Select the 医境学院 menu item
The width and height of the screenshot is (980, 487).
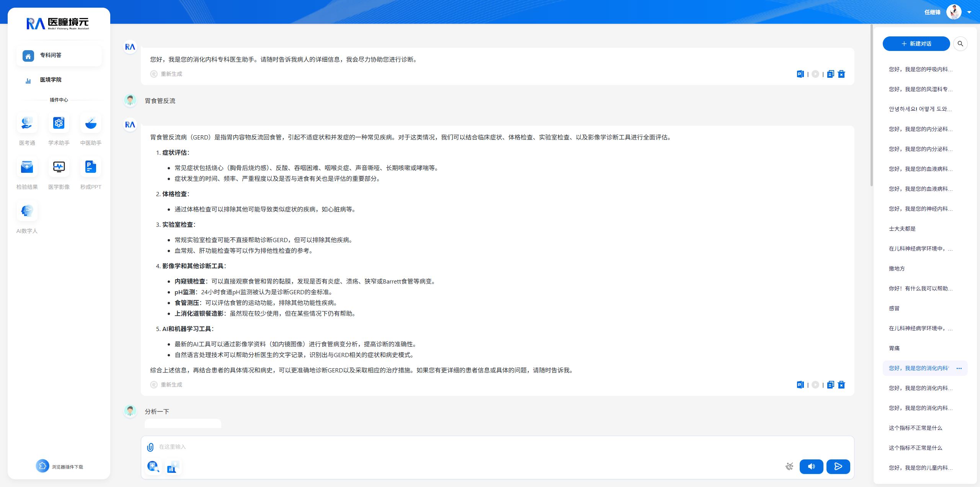(59, 80)
